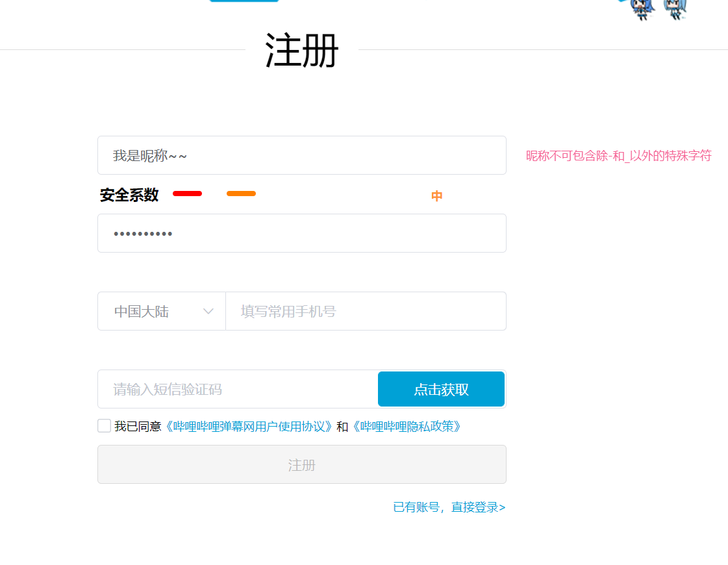Click the orange password strength bar
The height and width of the screenshot is (565, 728).
241,194
